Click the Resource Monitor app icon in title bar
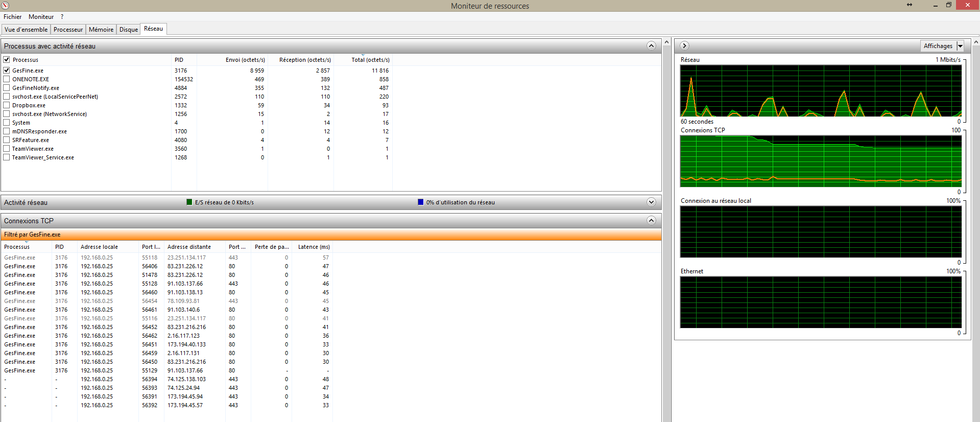 click(5, 6)
